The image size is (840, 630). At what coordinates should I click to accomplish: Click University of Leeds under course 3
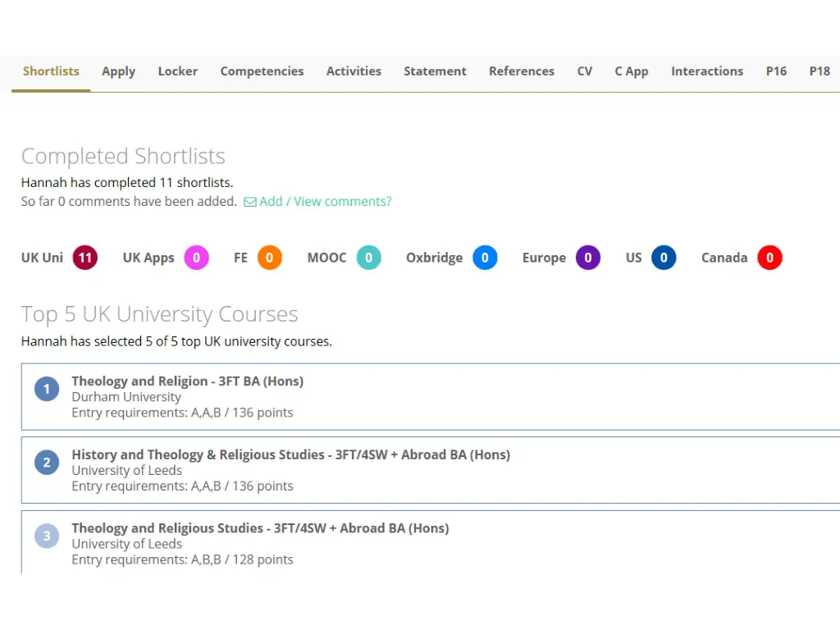(x=127, y=544)
